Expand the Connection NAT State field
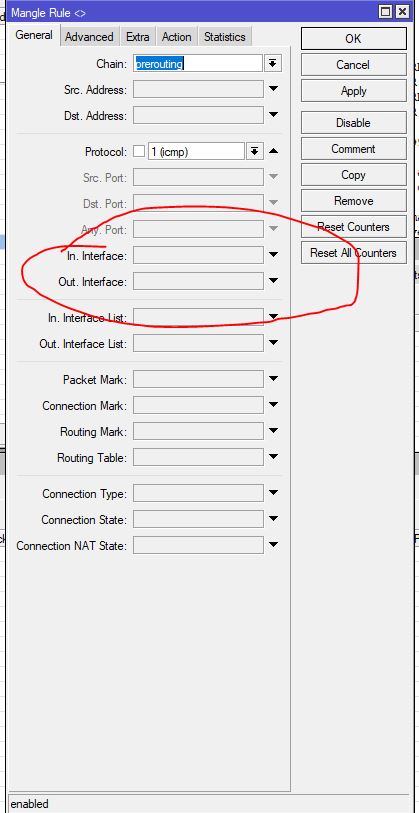419x813 pixels. (273, 545)
